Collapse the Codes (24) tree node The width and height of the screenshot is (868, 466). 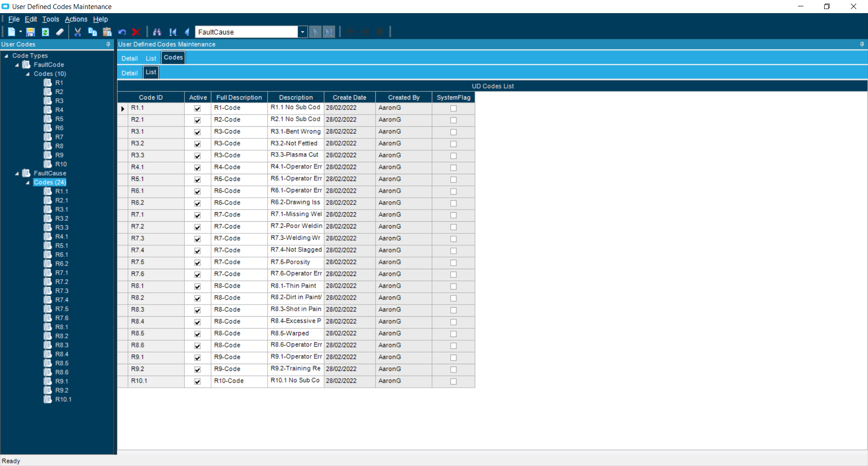pyautogui.click(x=28, y=183)
